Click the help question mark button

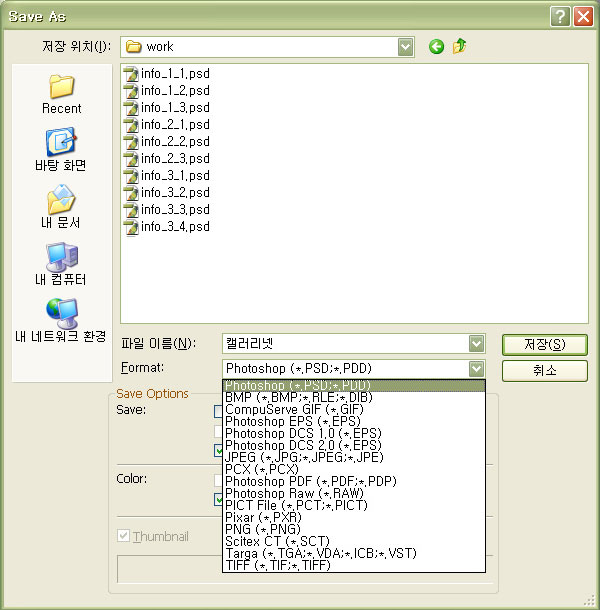(x=560, y=15)
